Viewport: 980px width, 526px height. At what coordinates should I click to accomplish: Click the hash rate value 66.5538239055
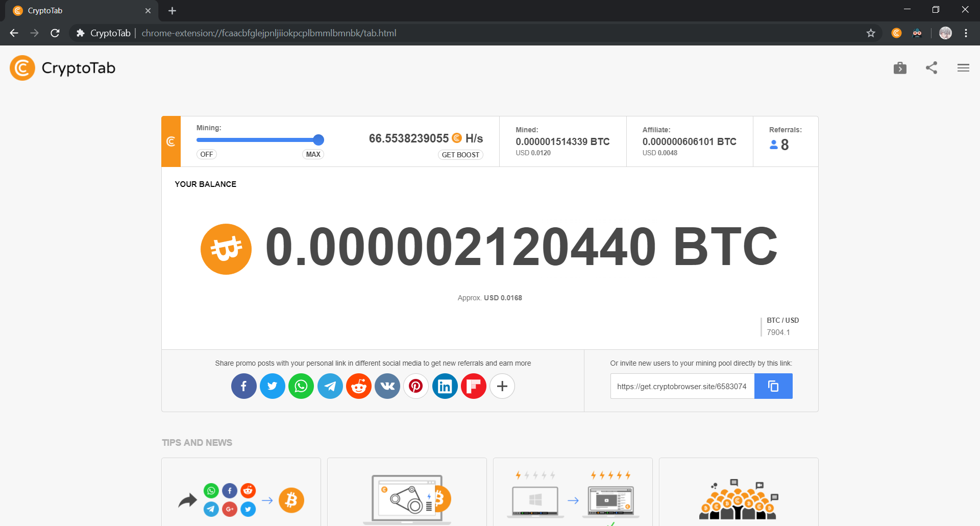click(x=409, y=138)
